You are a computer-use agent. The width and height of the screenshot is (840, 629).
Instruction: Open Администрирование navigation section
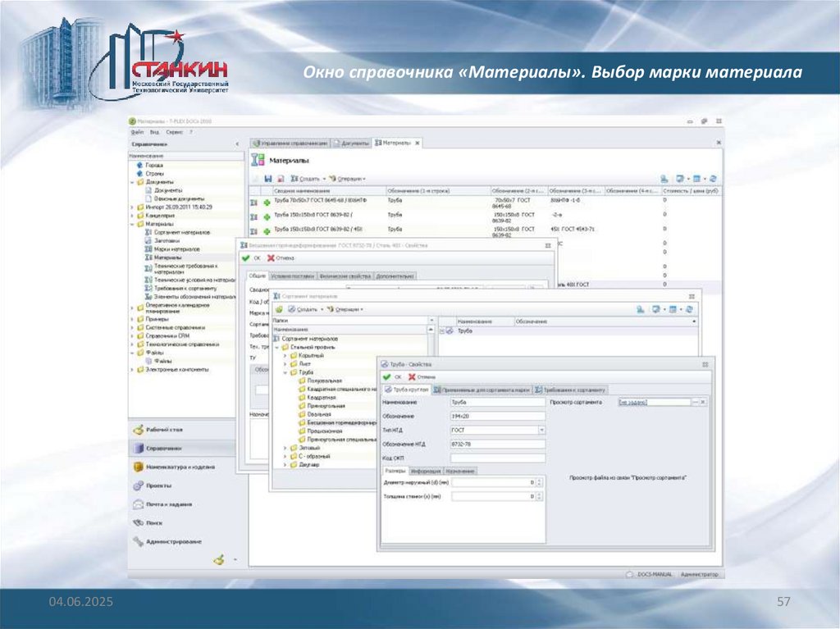(x=181, y=542)
